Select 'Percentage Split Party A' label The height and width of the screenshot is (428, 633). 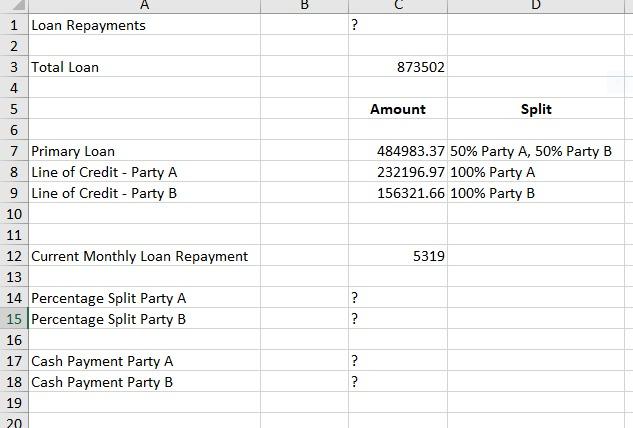(109, 298)
